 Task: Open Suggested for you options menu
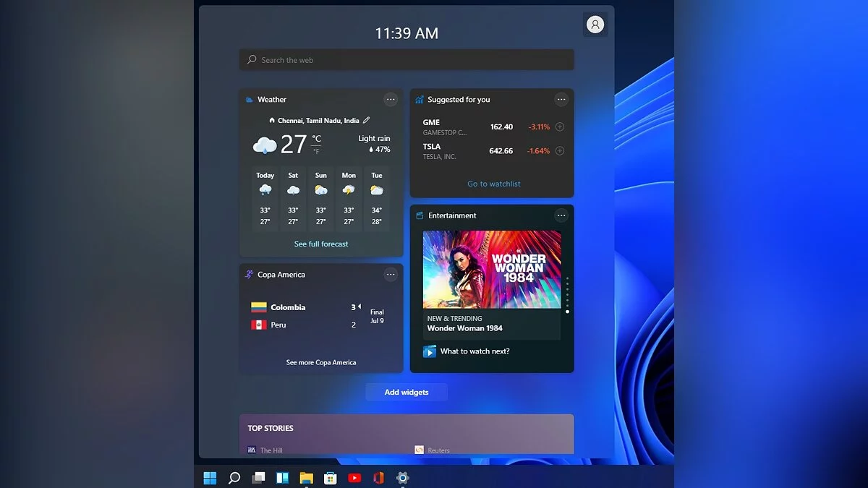click(561, 100)
